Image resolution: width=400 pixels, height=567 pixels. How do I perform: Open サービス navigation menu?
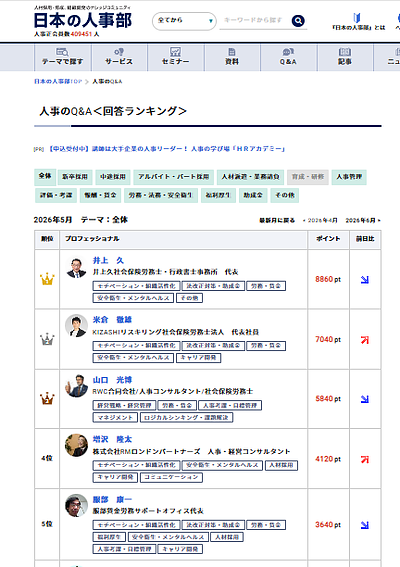(x=119, y=57)
